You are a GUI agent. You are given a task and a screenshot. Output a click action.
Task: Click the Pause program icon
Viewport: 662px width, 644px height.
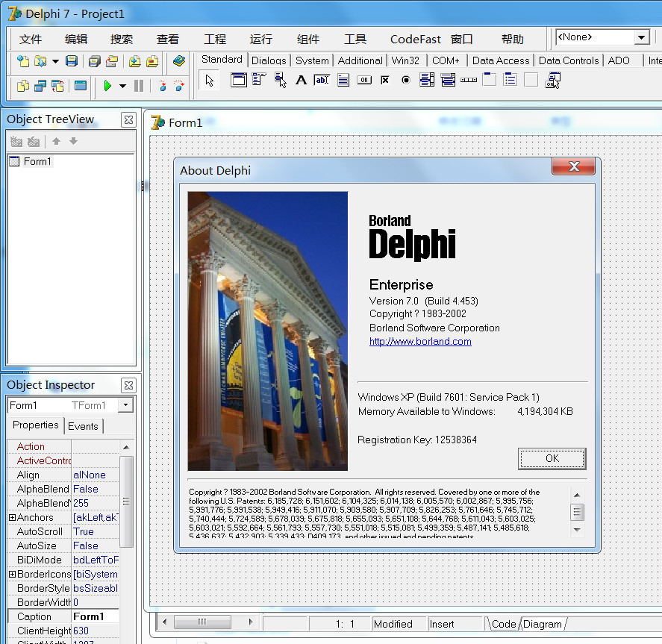pos(139,86)
